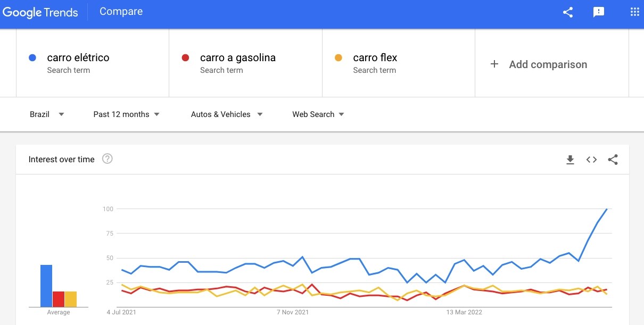Share the Interest over time chart

coord(613,160)
